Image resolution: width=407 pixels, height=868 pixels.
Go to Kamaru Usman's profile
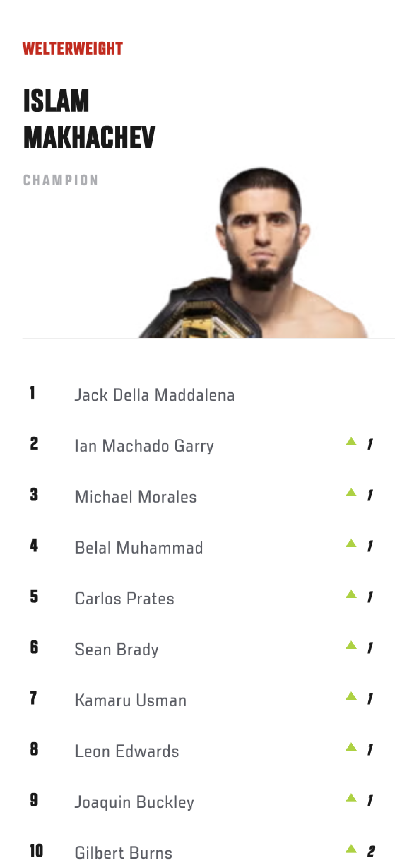[x=131, y=700]
